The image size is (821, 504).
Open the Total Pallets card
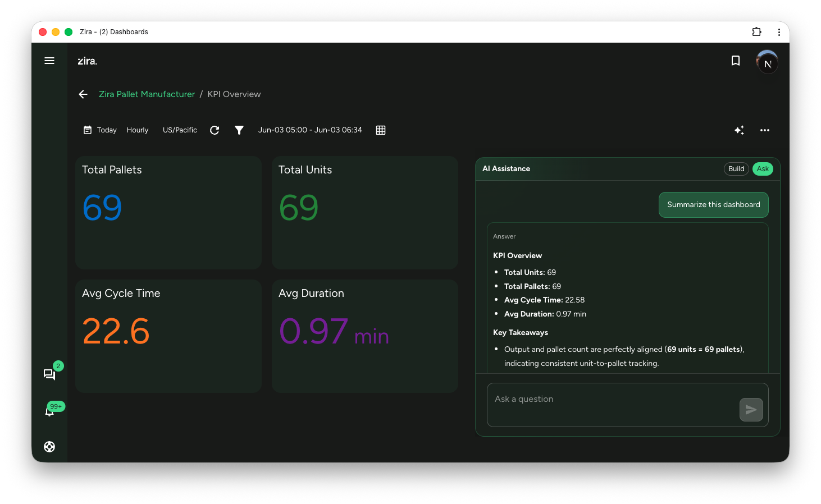tap(168, 213)
